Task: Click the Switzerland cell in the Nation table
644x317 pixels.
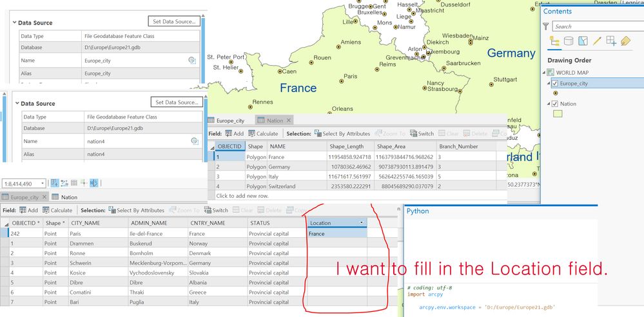Action: tap(296, 186)
